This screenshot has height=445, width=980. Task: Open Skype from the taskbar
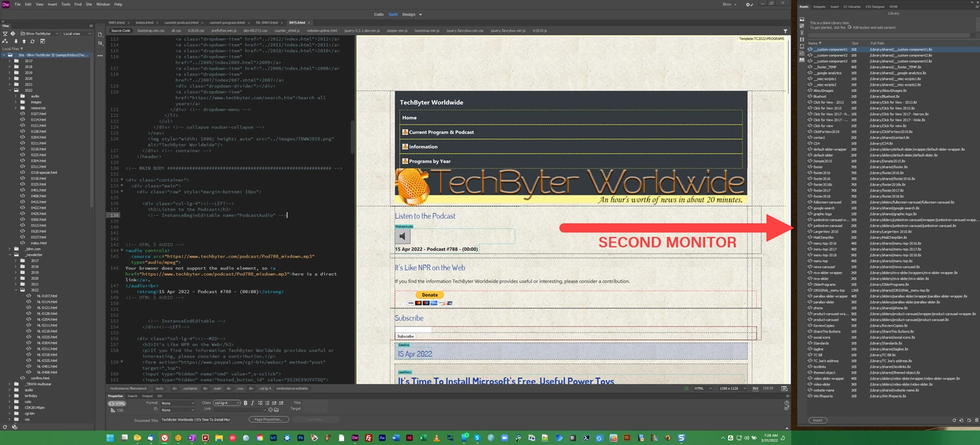477,438
